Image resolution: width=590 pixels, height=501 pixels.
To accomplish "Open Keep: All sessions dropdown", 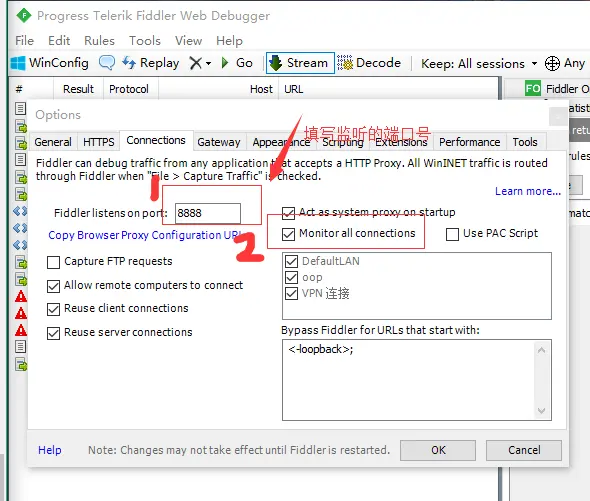I will [x=479, y=64].
